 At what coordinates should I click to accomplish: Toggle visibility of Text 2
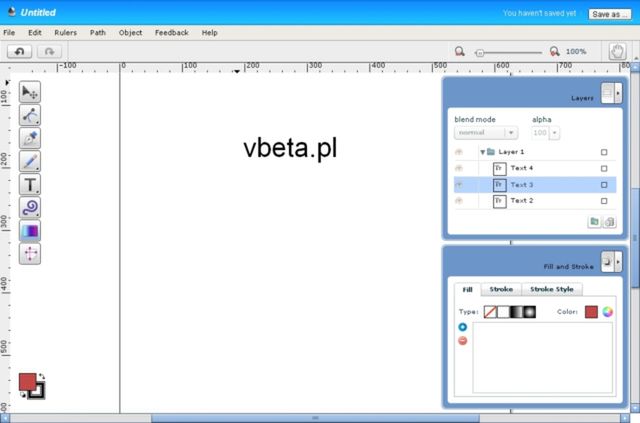pyautogui.click(x=459, y=200)
